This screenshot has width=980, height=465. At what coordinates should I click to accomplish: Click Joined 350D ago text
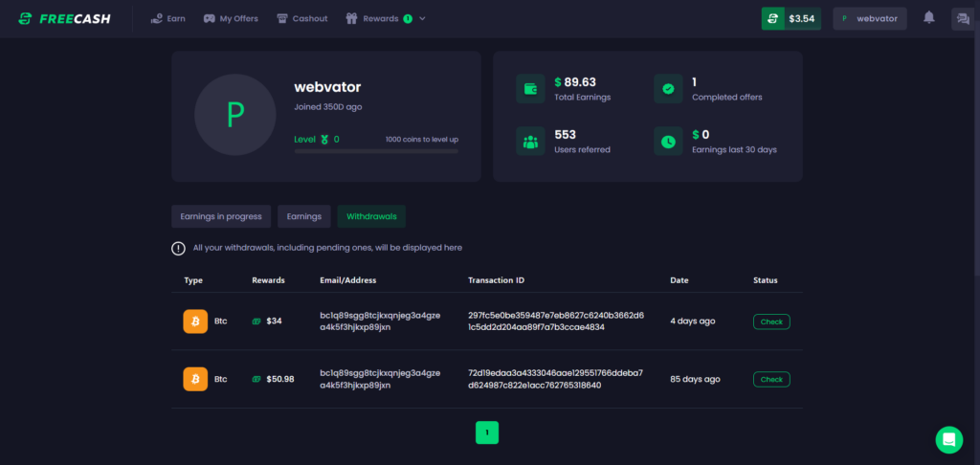pos(328,107)
